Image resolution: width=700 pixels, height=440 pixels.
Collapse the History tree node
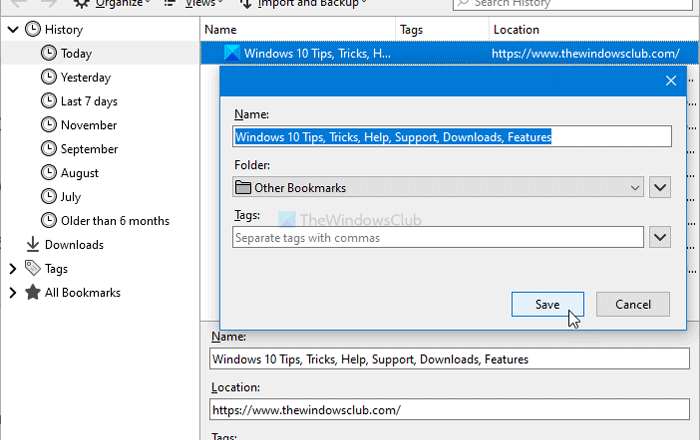[x=13, y=30]
